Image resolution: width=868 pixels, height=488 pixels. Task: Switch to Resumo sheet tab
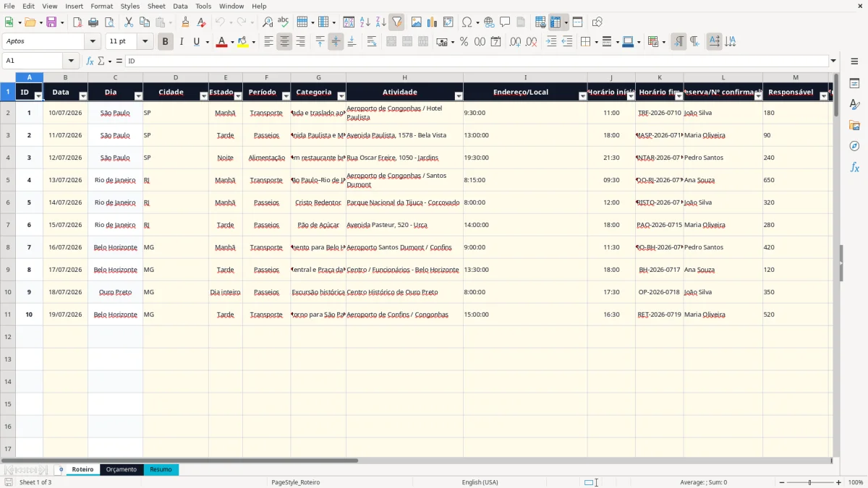161,470
